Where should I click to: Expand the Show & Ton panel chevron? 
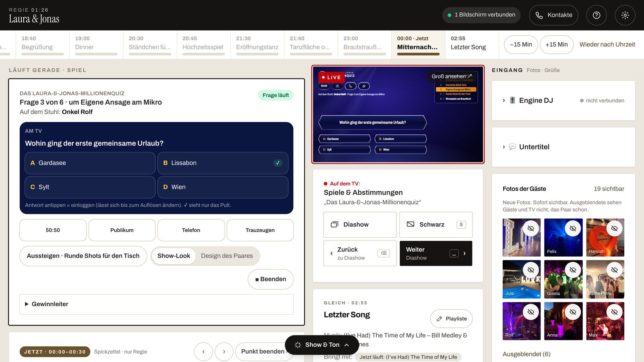coord(347,345)
